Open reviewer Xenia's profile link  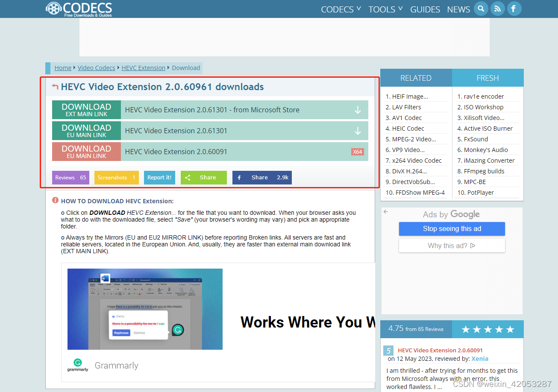(480, 359)
